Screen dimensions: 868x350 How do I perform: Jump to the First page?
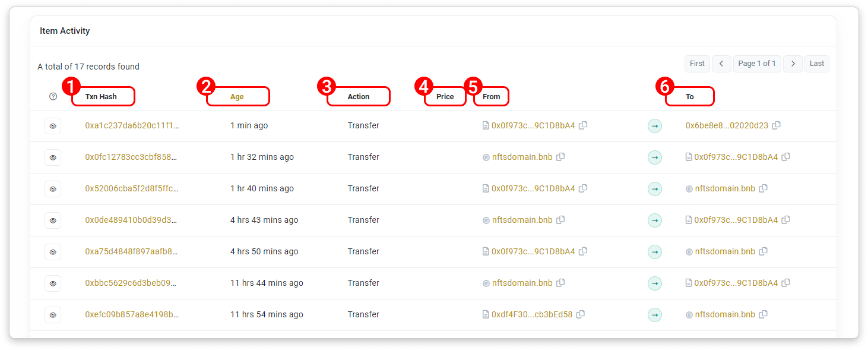click(697, 64)
